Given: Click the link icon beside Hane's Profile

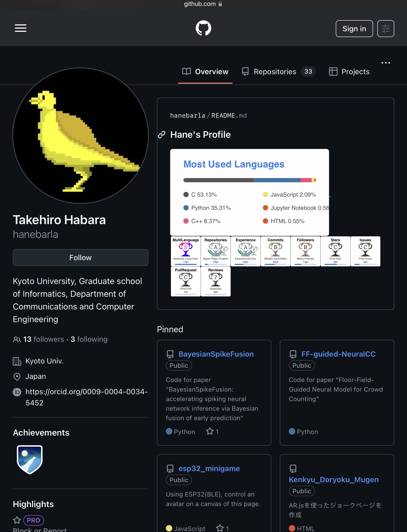Looking at the screenshot, I should 162,135.
